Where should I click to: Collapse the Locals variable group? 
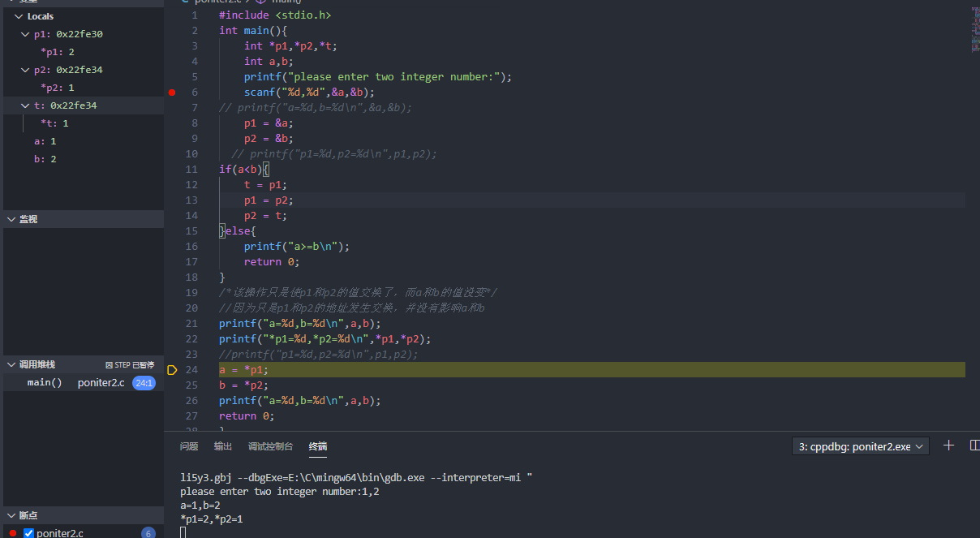pos(19,16)
